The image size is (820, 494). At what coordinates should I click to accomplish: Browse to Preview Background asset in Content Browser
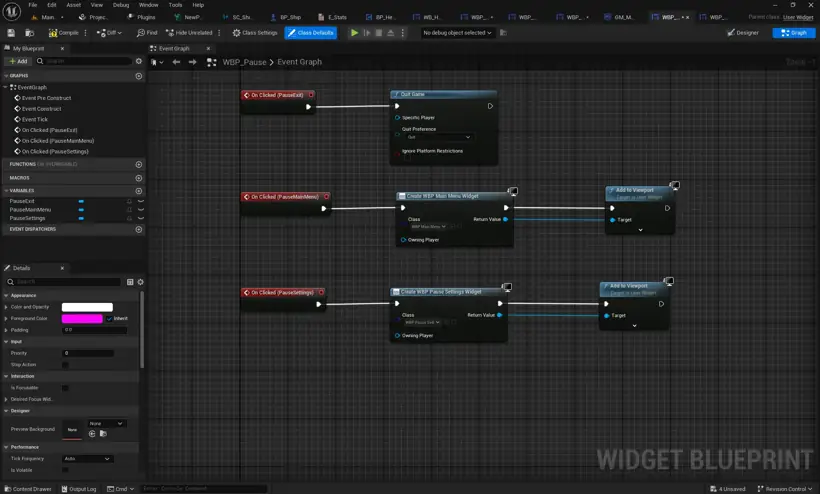click(103, 434)
